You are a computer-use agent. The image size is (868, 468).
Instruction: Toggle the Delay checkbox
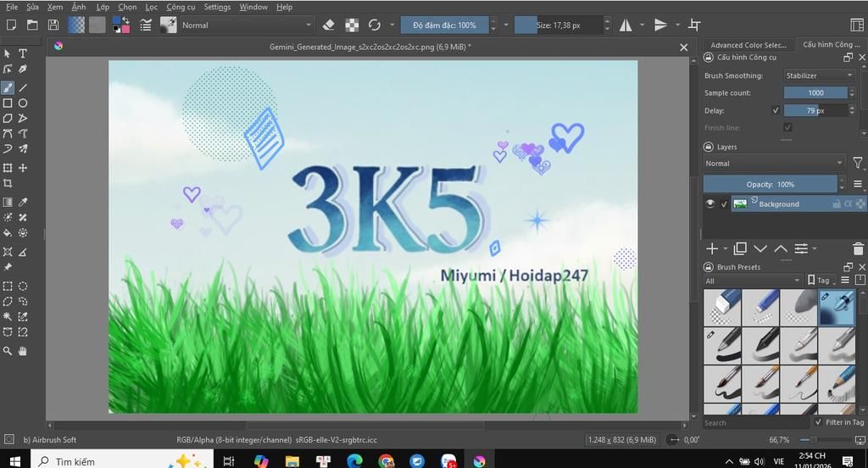point(776,110)
